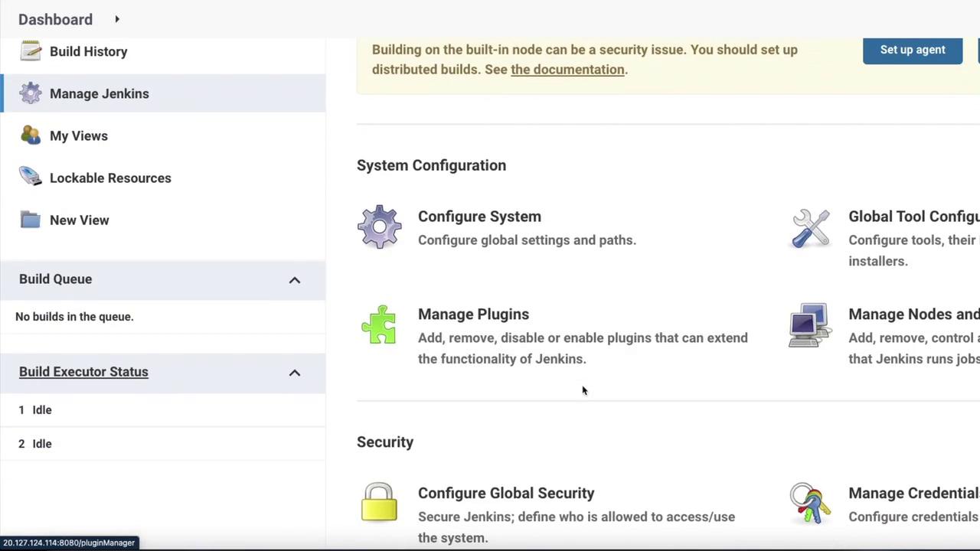Click the Manage Credentials keys icon

click(x=810, y=503)
